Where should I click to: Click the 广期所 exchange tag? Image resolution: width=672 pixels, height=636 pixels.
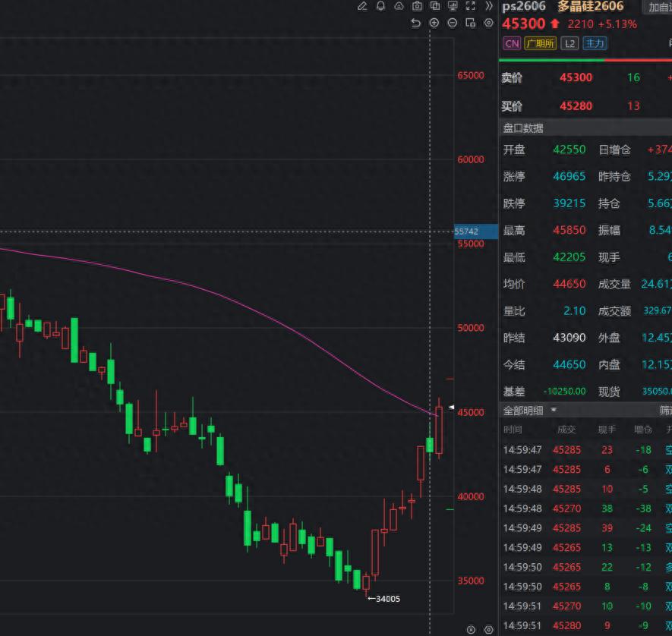(541, 44)
